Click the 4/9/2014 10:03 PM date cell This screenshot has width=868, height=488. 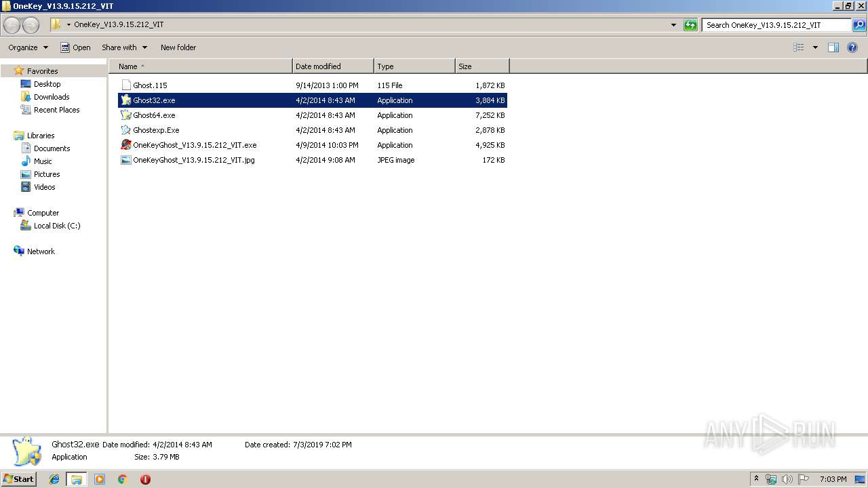(x=327, y=145)
